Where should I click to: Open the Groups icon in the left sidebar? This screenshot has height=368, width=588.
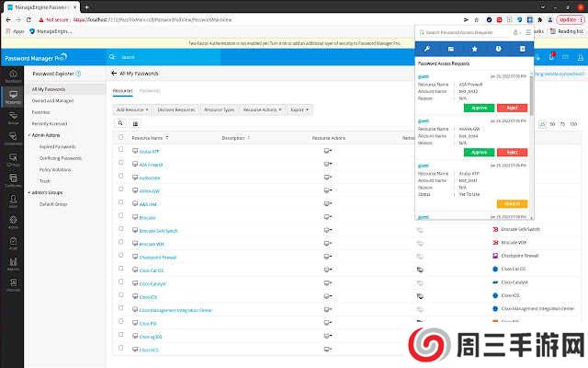click(13, 118)
